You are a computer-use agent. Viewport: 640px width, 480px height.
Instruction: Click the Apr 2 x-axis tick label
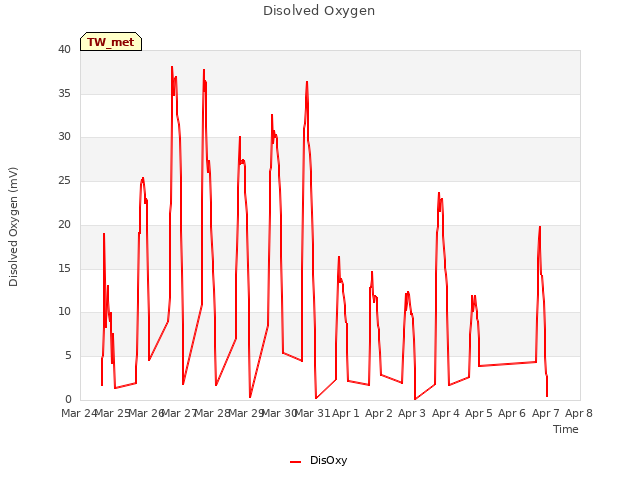[x=378, y=413]
